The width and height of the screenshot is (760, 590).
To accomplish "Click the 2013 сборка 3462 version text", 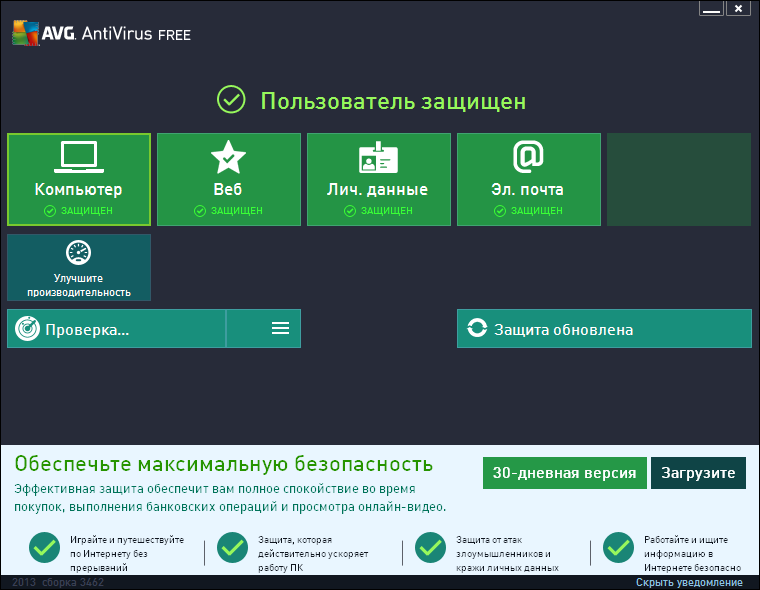I will [58, 582].
